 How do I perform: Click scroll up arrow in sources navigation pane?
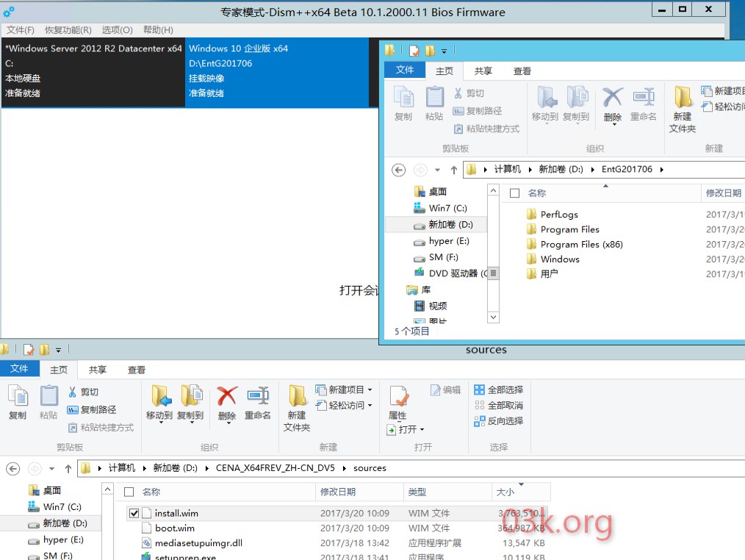pyautogui.click(x=108, y=489)
